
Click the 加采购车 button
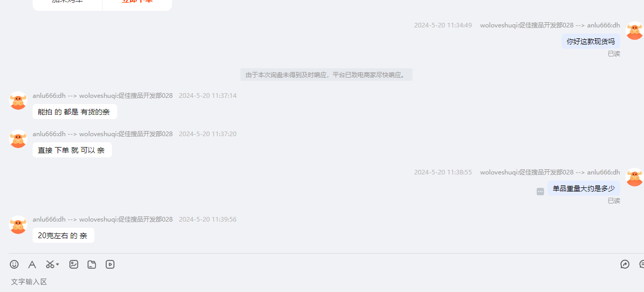(67, 2)
